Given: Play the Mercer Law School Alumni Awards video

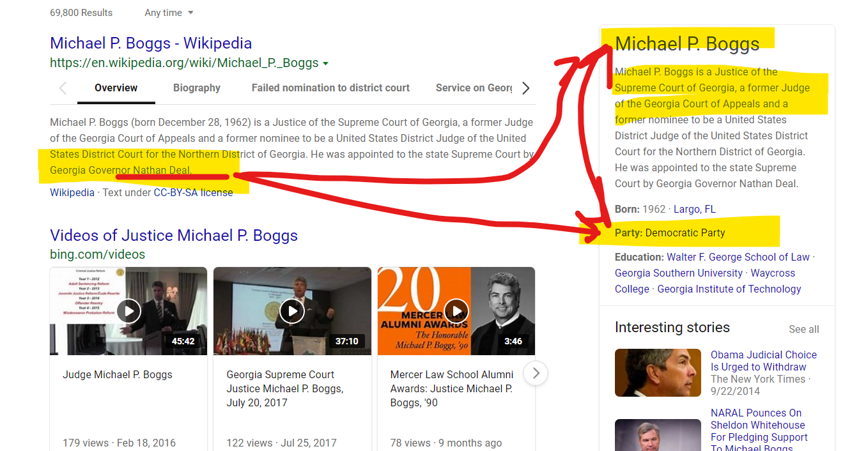Looking at the screenshot, I should pos(456,311).
